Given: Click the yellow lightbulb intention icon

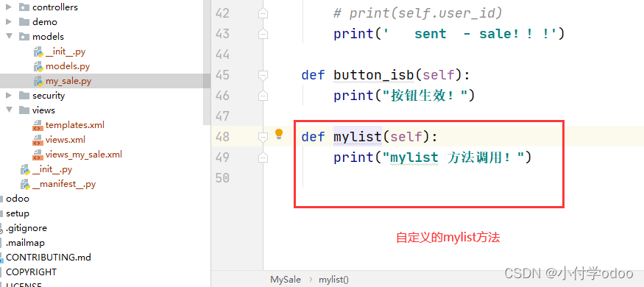Looking at the screenshot, I should (279, 134).
